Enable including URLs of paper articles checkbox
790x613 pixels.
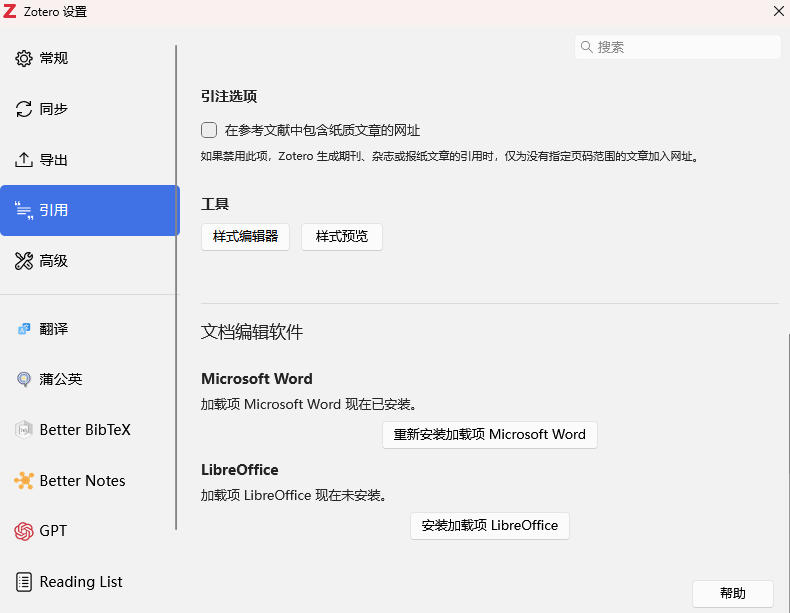click(209, 130)
